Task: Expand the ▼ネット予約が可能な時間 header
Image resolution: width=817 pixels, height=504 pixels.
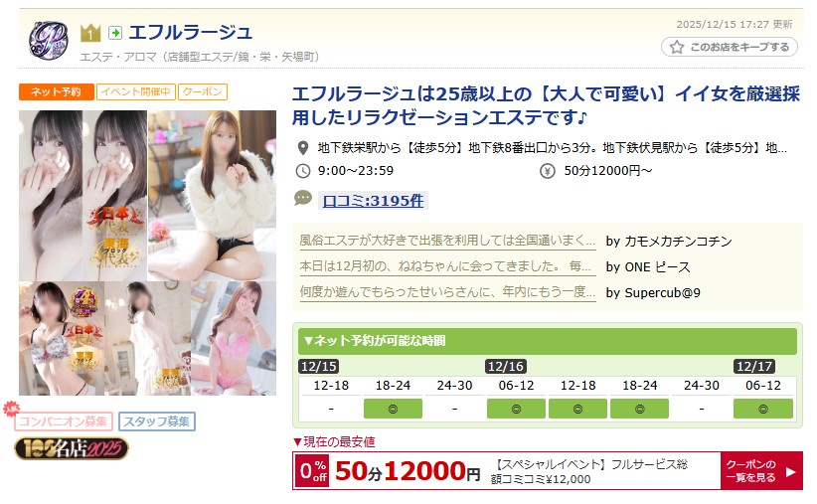Action: click(x=547, y=341)
